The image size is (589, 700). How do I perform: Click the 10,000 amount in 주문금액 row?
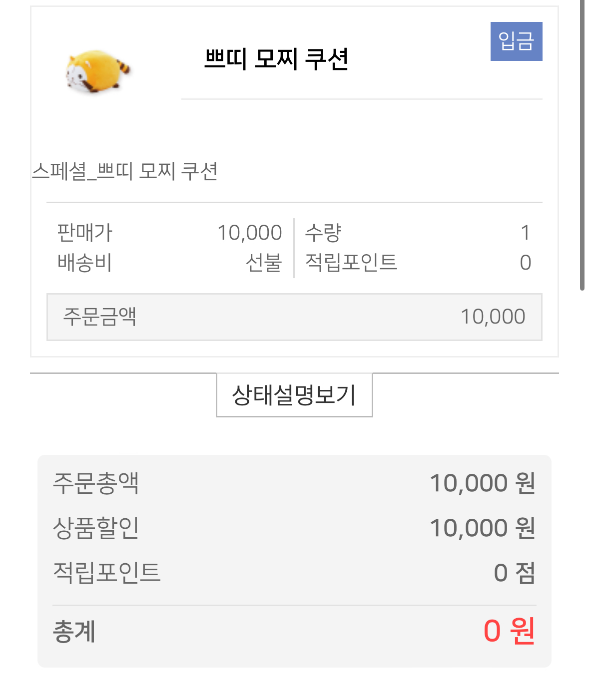click(x=493, y=317)
